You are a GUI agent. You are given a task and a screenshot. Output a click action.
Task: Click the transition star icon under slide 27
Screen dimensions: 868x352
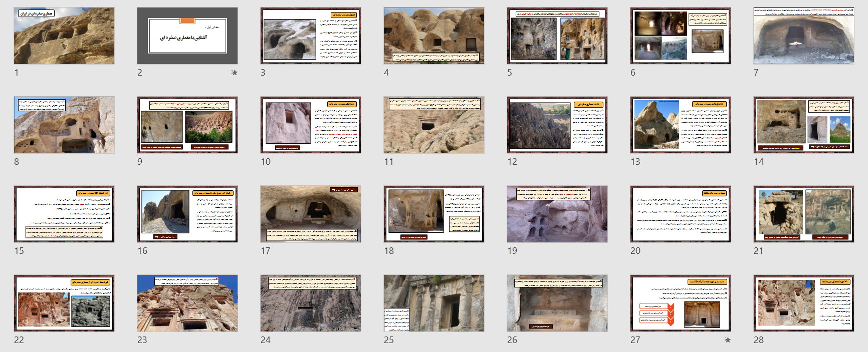click(727, 340)
